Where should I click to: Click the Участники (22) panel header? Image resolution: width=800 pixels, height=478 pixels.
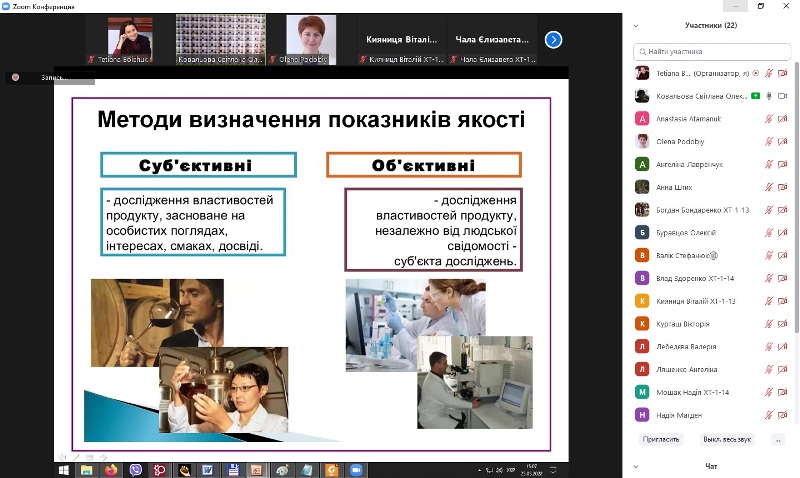(711, 25)
